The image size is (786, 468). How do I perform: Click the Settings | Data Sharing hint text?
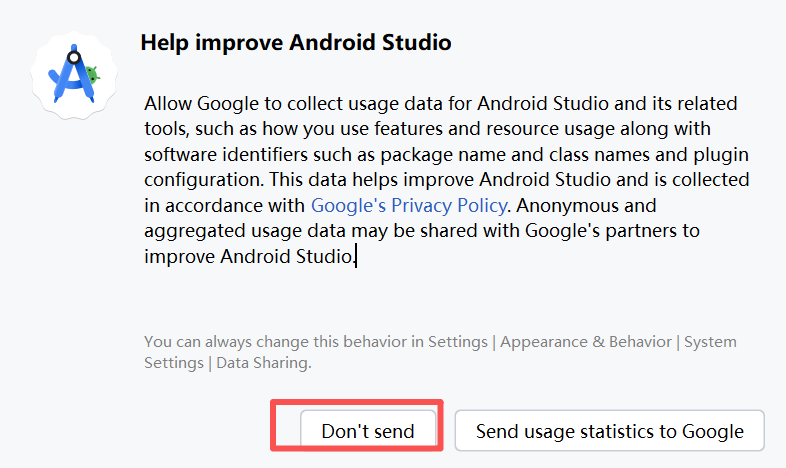tap(441, 352)
